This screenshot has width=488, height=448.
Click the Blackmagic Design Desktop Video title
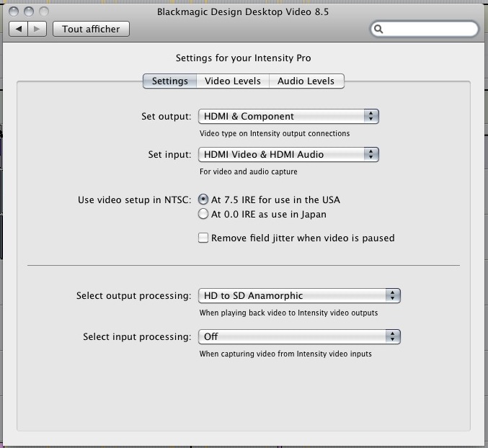pos(244,12)
